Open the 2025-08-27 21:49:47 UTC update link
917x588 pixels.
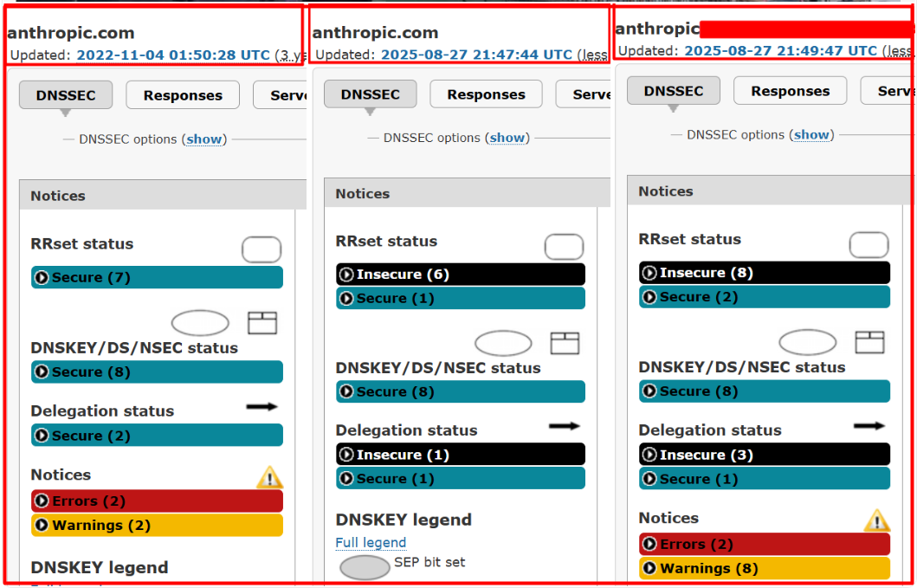click(781, 51)
